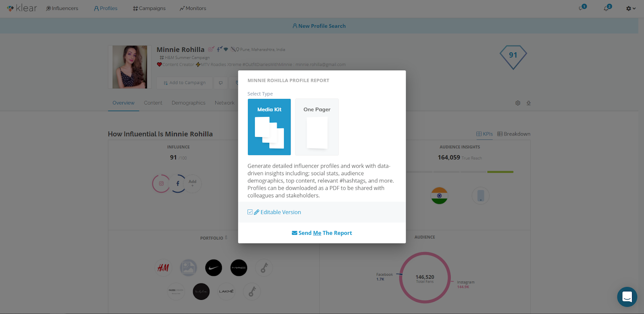The image size is (644, 314).
Task: Open the notifications bell icon
Action: (607, 8)
